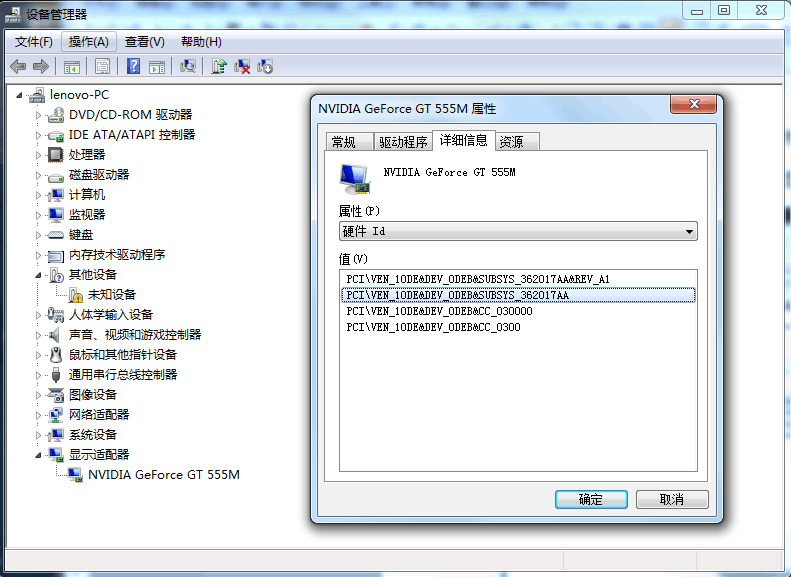Image resolution: width=791 pixels, height=577 pixels.
Task: Select the 计算机 tree item
Action: (x=87, y=195)
